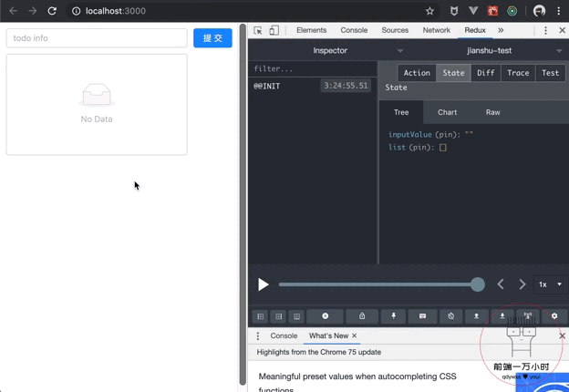Viewport: 569px width, 392px height.
Task: Open the drawer three-dot menu
Action: coord(258,336)
